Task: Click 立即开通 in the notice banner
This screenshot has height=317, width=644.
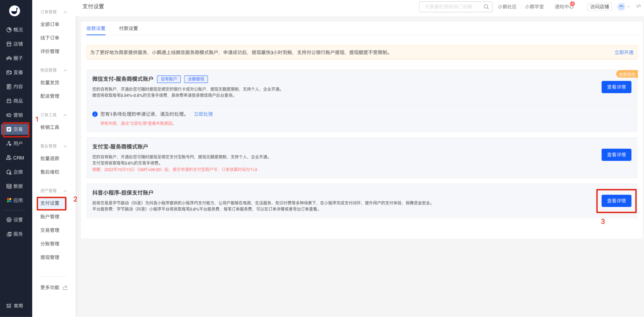Action: click(624, 53)
